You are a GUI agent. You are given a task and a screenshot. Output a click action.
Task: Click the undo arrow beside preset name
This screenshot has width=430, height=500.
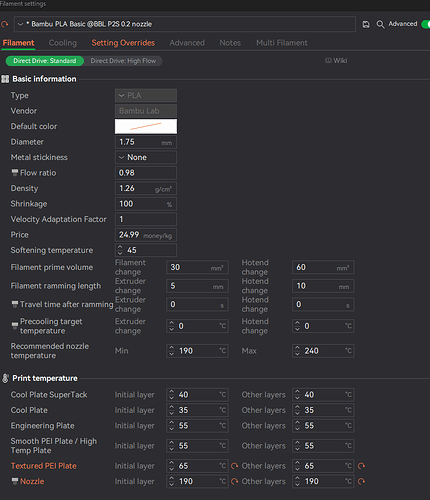(5, 24)
